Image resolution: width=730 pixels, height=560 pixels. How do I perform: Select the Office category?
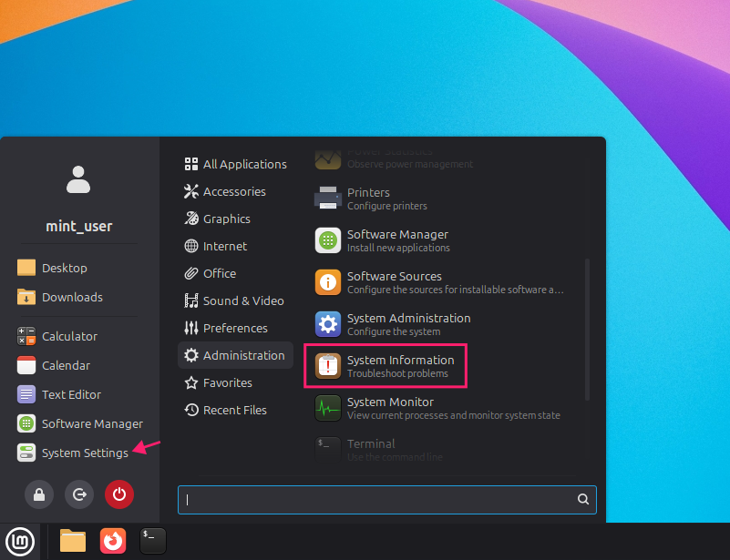tap(235, 273)
